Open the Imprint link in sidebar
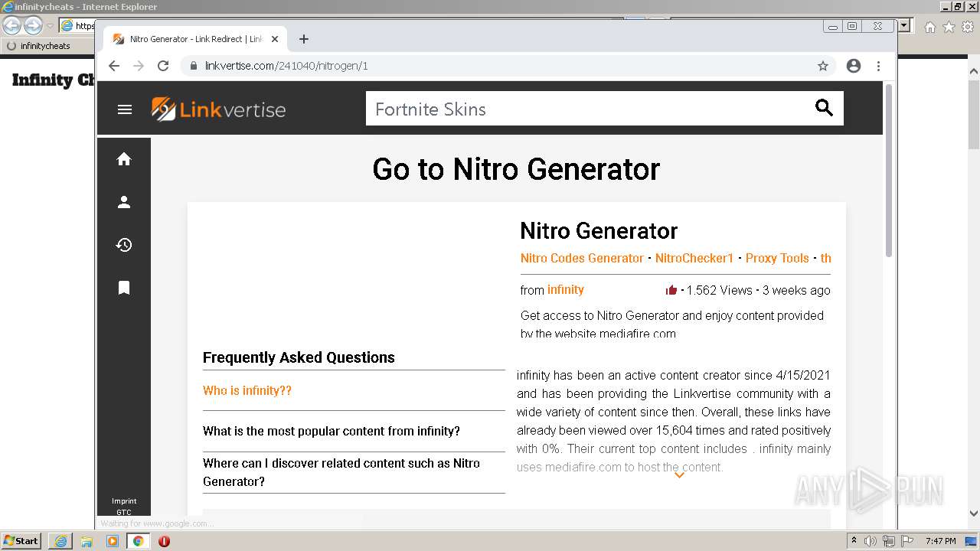980x551 pixels. 124,501
